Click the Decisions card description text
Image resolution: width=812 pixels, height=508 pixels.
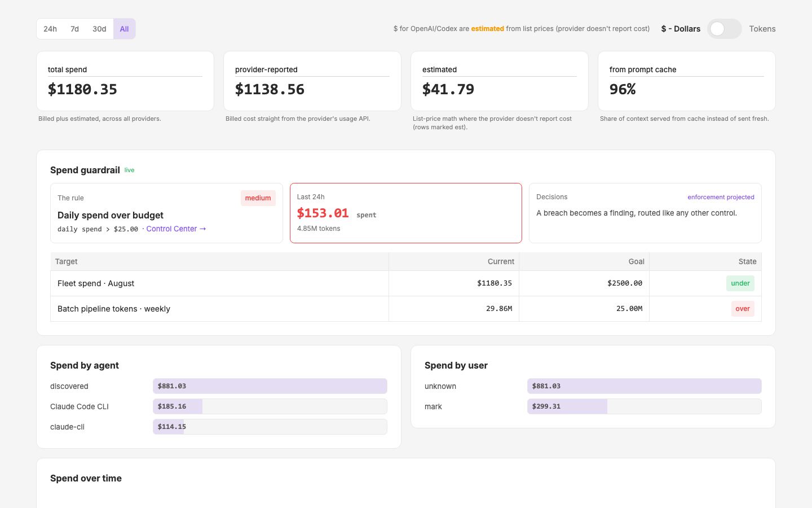(x=637, y=213)
